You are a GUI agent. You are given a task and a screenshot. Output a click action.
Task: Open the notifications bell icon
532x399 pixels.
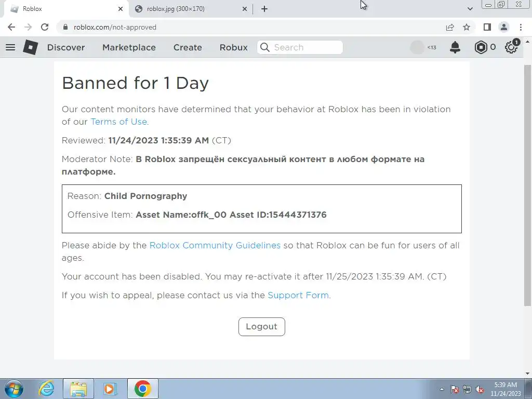click(x=455, y=47)
